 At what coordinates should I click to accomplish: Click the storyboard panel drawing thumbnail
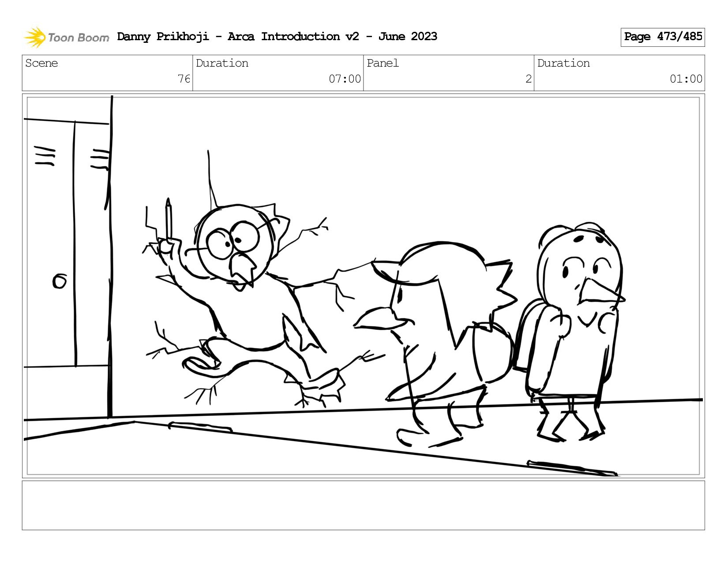click(364, 286)
